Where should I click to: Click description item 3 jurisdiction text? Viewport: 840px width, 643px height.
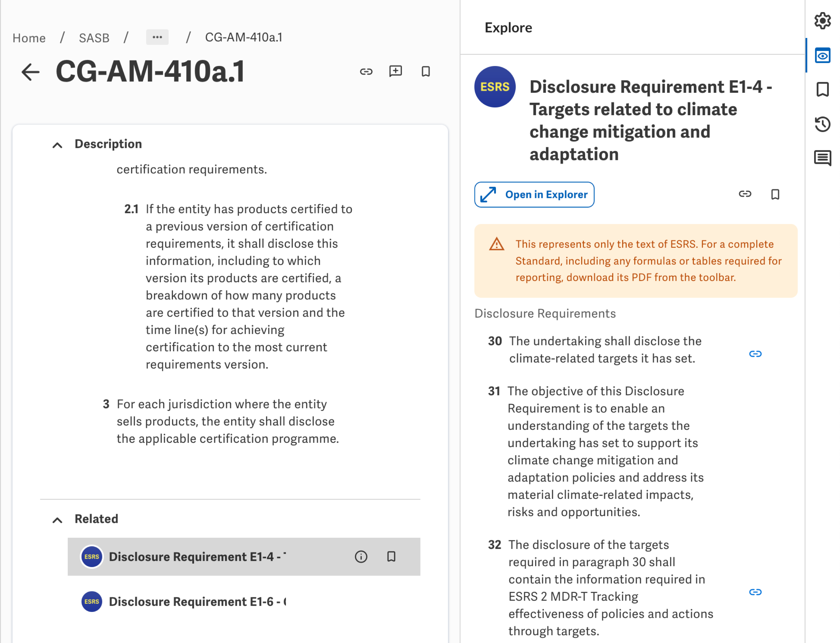tap(228, 421)
